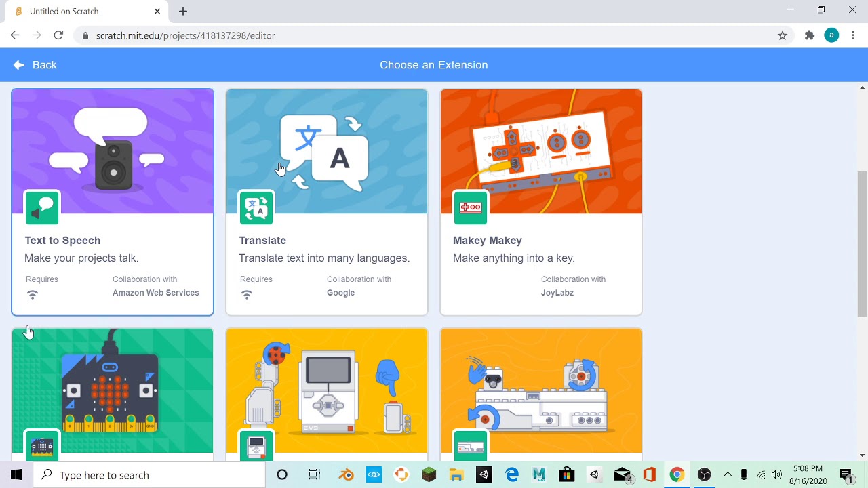Select the Text to Speech speaker illustration
Screen dimensions: 868x488
[113, 152]
